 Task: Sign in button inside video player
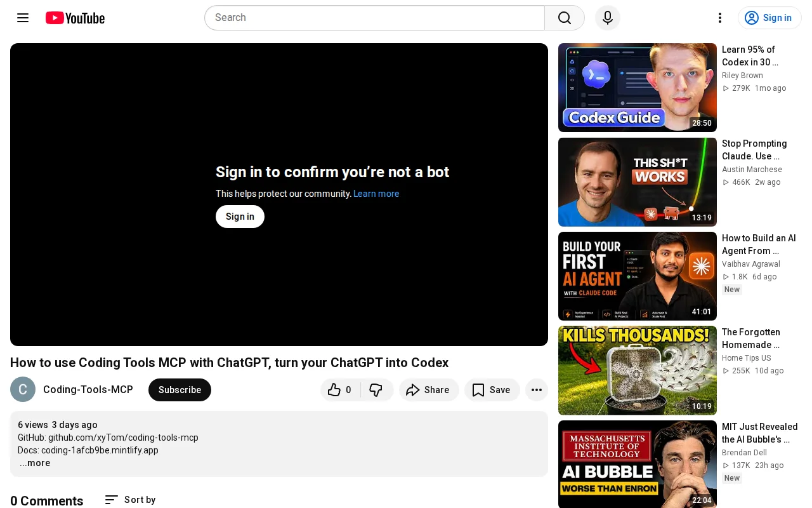pos(240,217)
